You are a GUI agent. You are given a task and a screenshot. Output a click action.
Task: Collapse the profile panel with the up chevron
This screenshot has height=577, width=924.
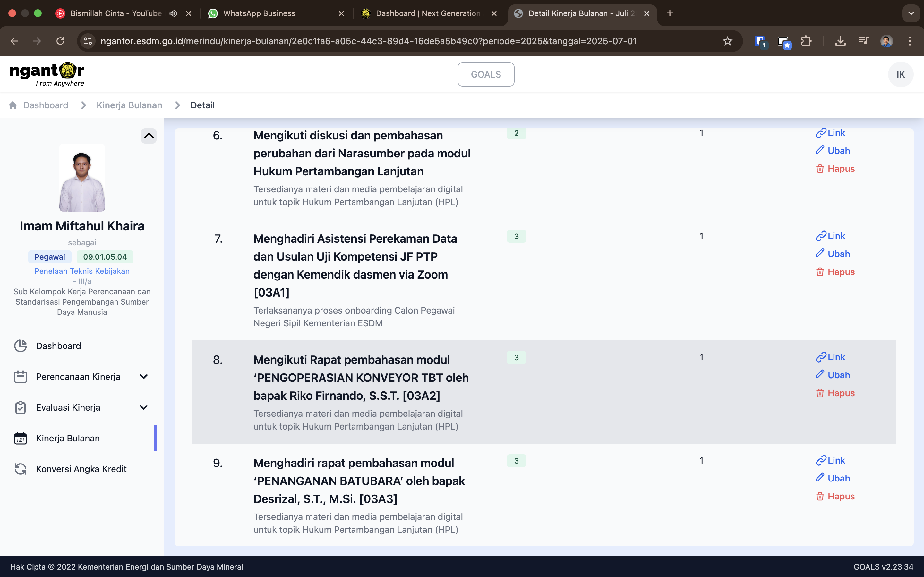pyautogui.click(x=149, y=136)
